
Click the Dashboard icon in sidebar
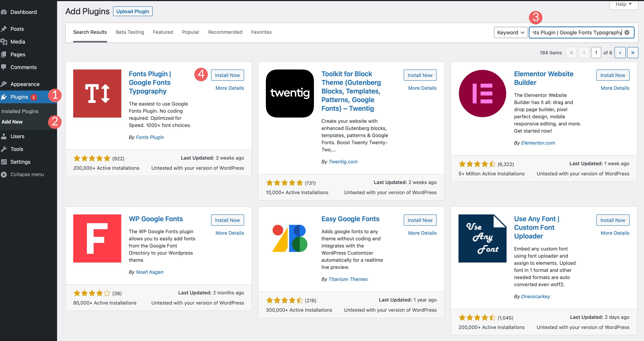[4, 12]
